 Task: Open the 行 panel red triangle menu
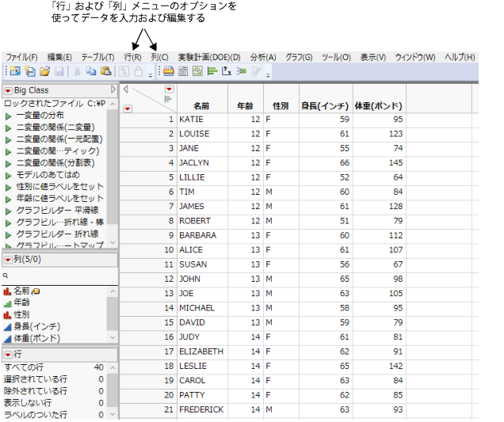pyautogui.click(x=8, y=354)
